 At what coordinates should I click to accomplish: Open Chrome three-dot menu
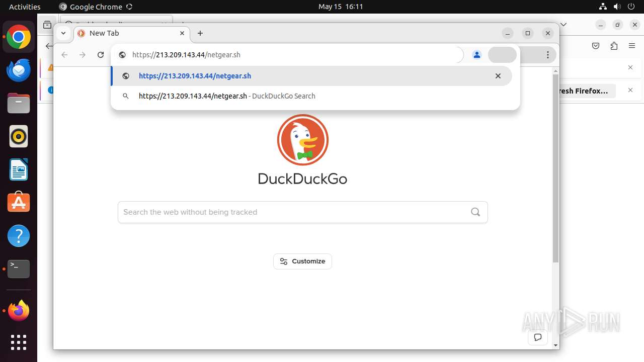point(548,55)
